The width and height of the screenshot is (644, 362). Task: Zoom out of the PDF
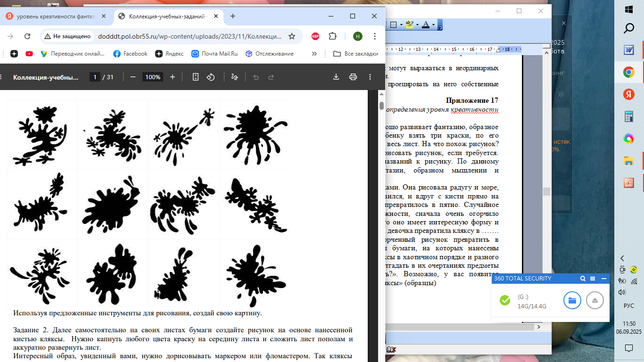click(133, 77)
